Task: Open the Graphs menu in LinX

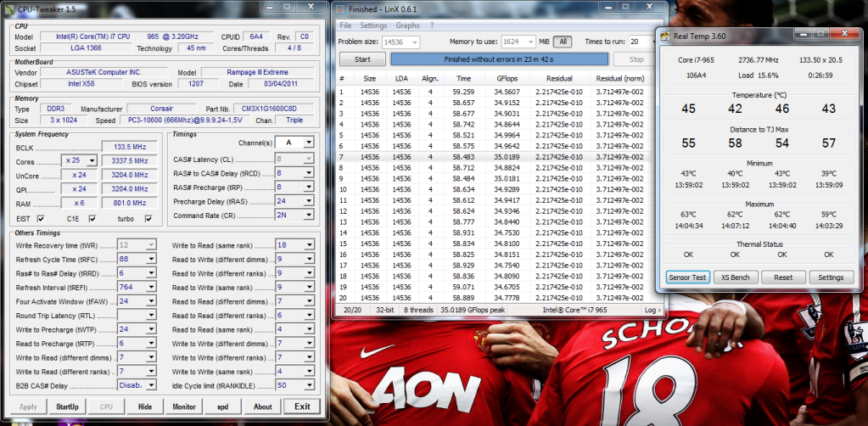Action: tap(407, 25)
